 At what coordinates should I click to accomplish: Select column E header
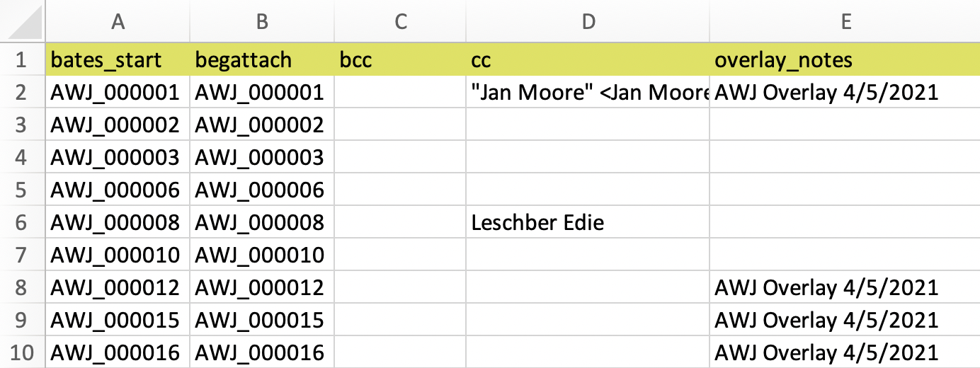(845, 21)
